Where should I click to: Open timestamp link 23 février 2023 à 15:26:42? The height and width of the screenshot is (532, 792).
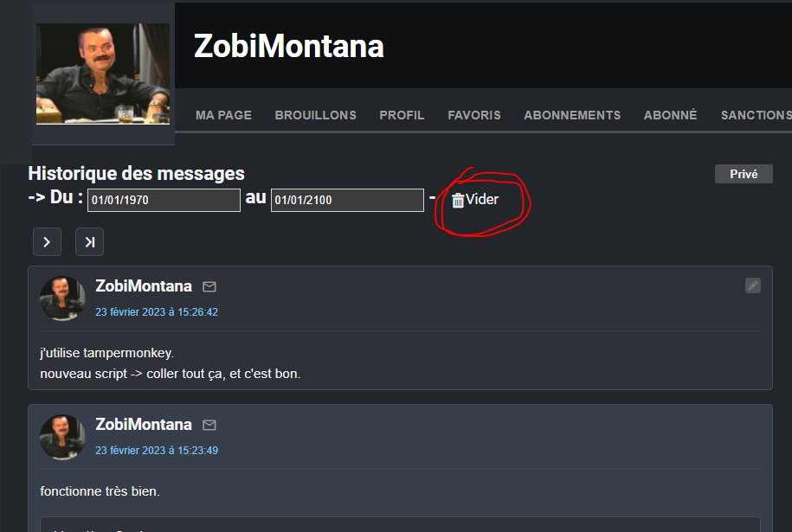click(157, 312)
